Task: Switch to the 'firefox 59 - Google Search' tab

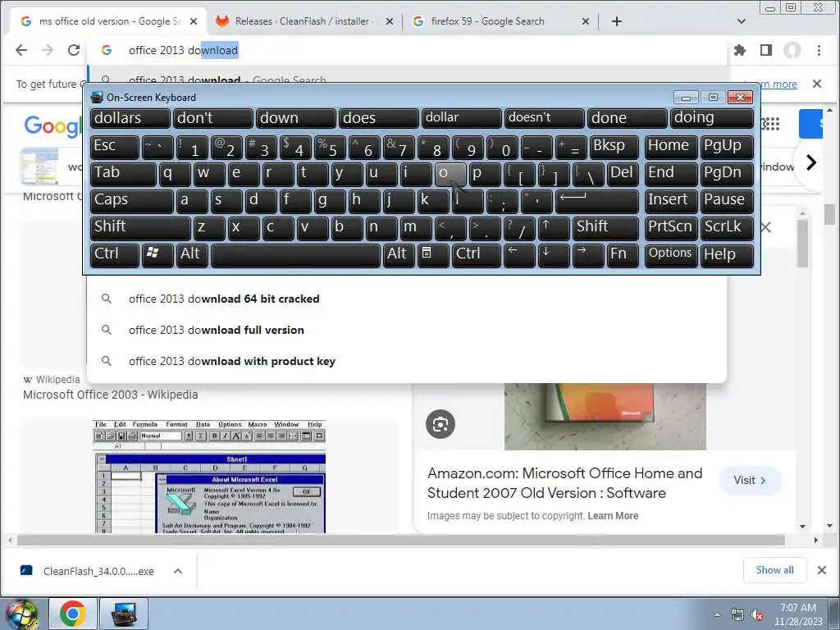Action: pos(498,21)
